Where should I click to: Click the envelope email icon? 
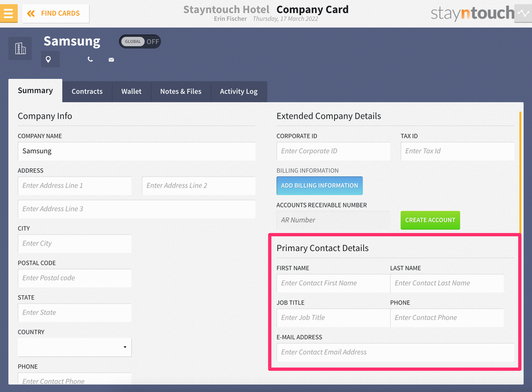(x=111, y=60)
